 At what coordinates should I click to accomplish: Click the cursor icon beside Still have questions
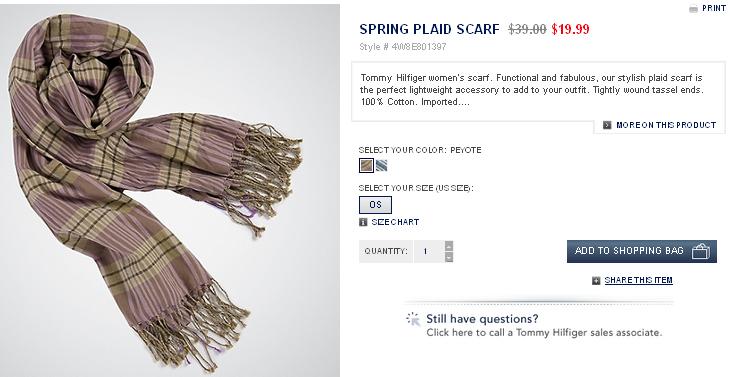tap(413, 319)
